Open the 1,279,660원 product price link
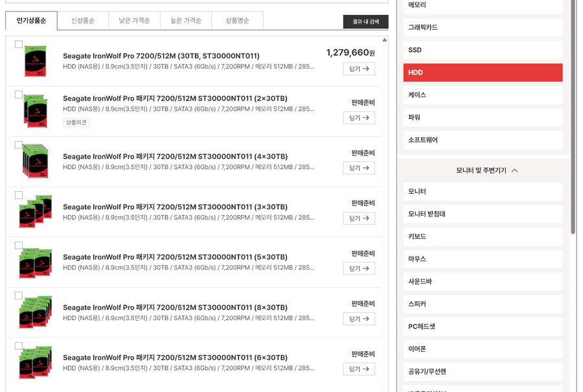583x392 pixels. point(352,51)
